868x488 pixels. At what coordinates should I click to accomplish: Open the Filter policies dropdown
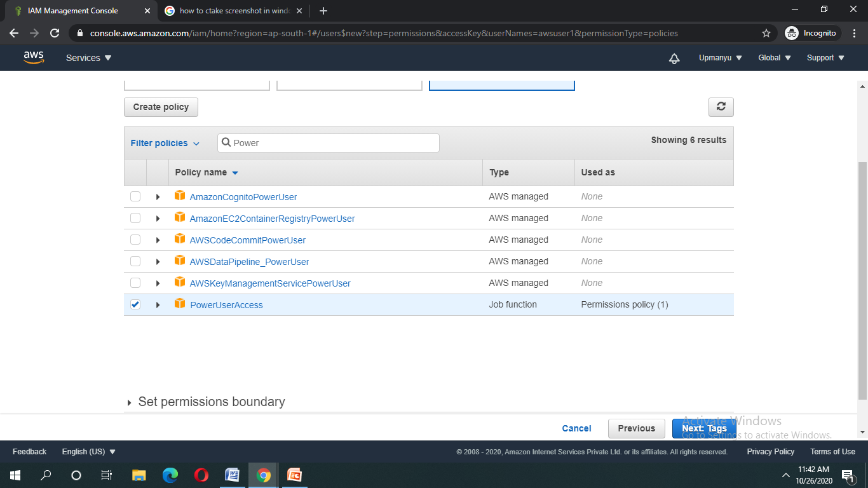click(165, 143)
